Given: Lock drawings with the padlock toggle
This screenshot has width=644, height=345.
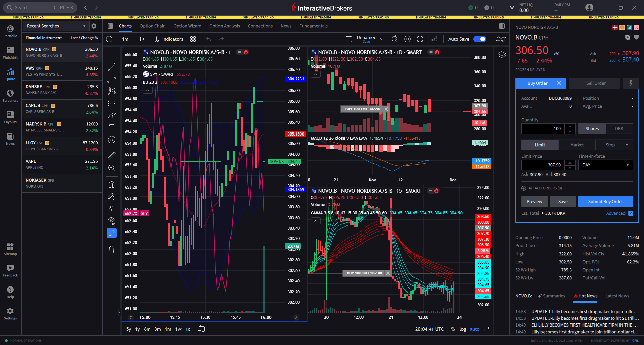Looking at the screenshot, I should (x=111, y=209).
